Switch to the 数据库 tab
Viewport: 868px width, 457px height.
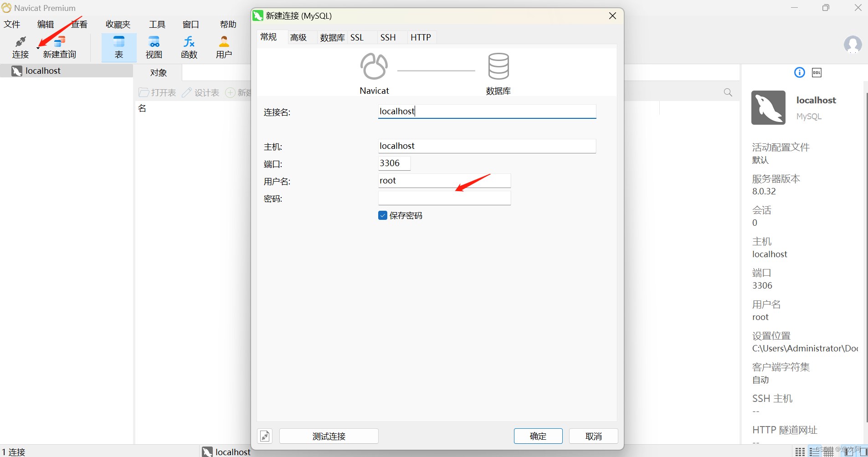coord(332,37)
